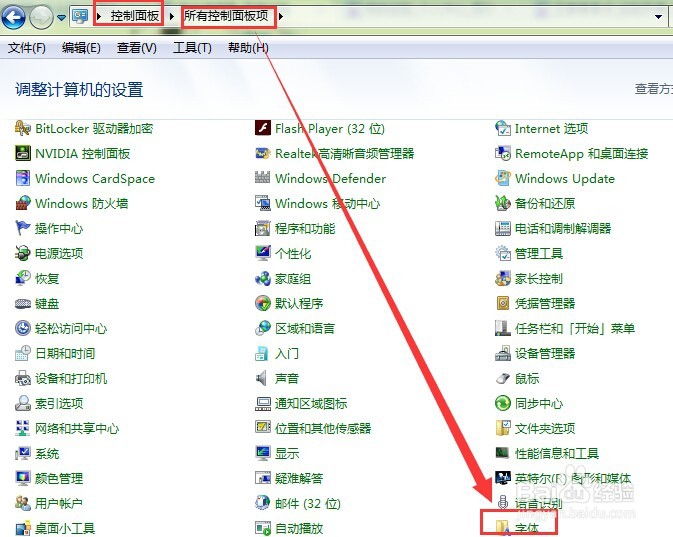Open the 通知区域图标 link
Screen dimensions: 673x537
coord(311,403)
